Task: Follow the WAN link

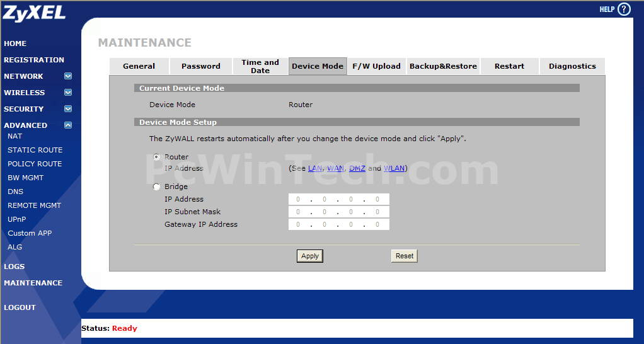Action: 336,168
